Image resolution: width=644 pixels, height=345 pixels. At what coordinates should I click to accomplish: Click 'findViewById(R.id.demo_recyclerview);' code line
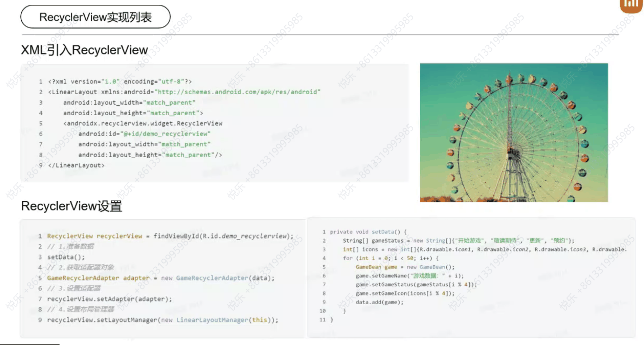[170, 236]
